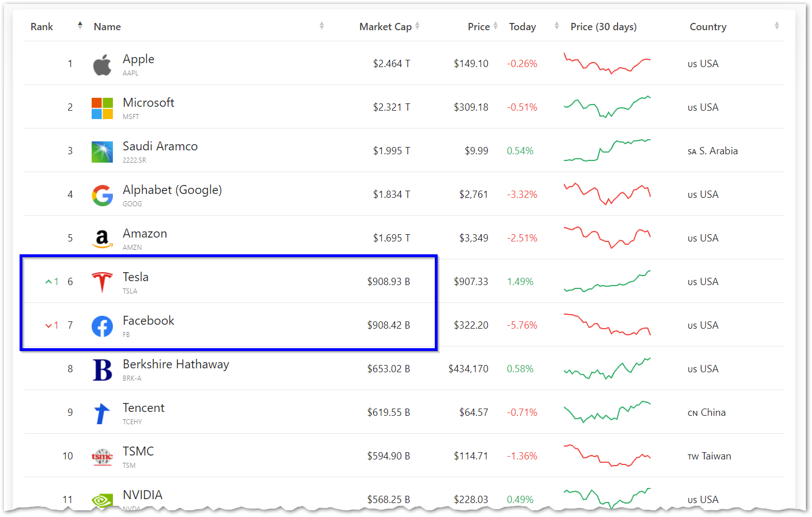Click Apple's market cap $2.464 T
Viewport: 812px width, 517px height.
pos(392,64)
